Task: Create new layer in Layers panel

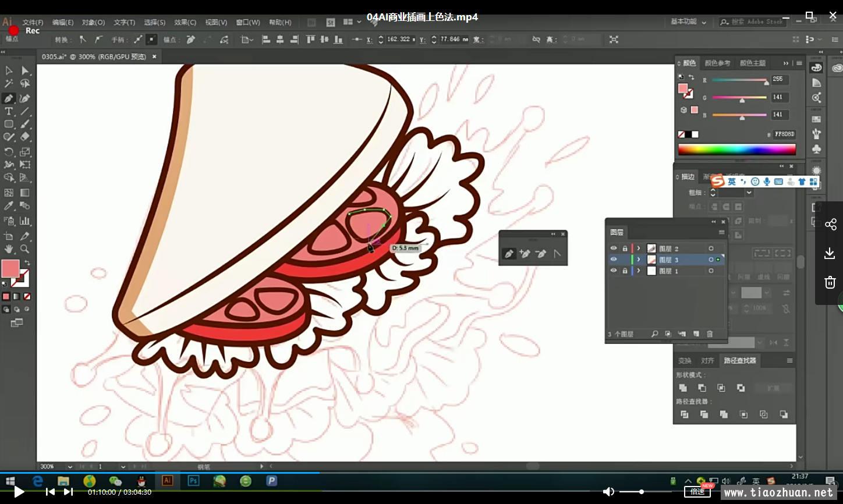Action: click(696, 334)
